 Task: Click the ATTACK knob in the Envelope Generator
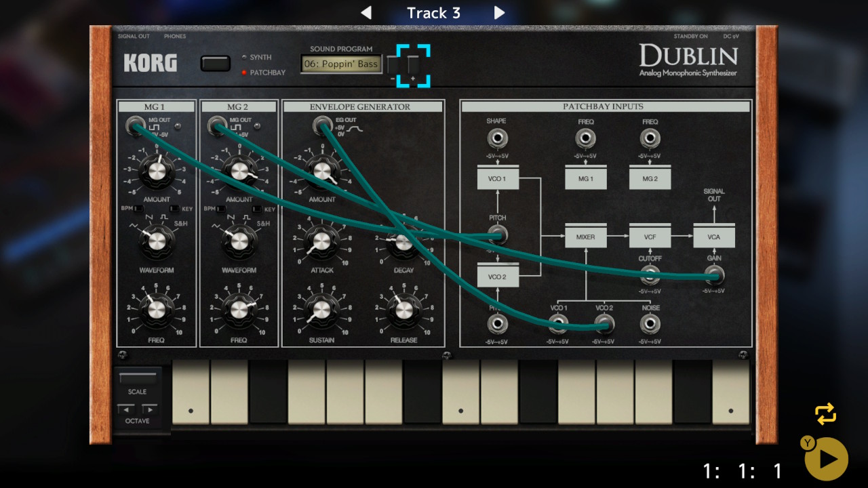321,241
